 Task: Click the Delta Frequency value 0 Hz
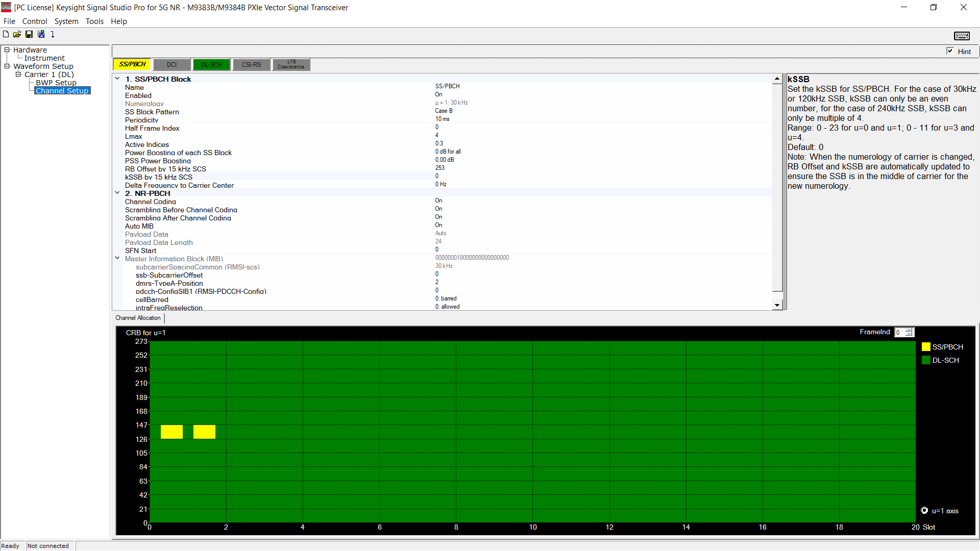440,184
